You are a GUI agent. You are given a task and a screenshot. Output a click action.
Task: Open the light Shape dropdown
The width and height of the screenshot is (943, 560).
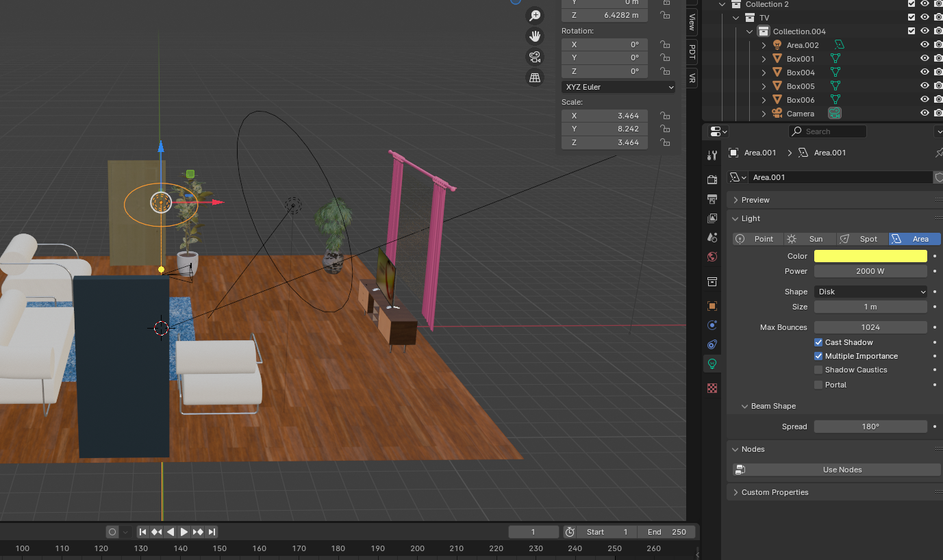point(870,292)
